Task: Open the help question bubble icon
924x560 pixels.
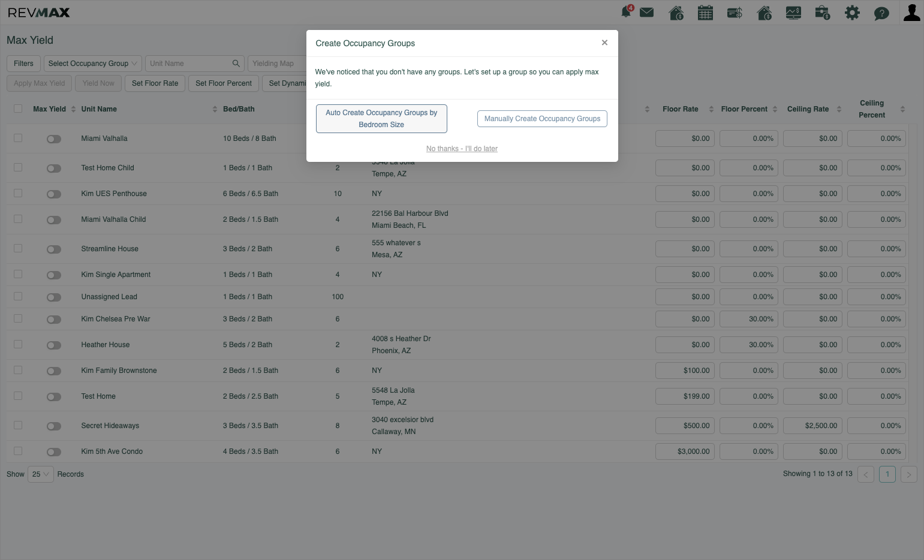Action: click(x=881, y=13)
